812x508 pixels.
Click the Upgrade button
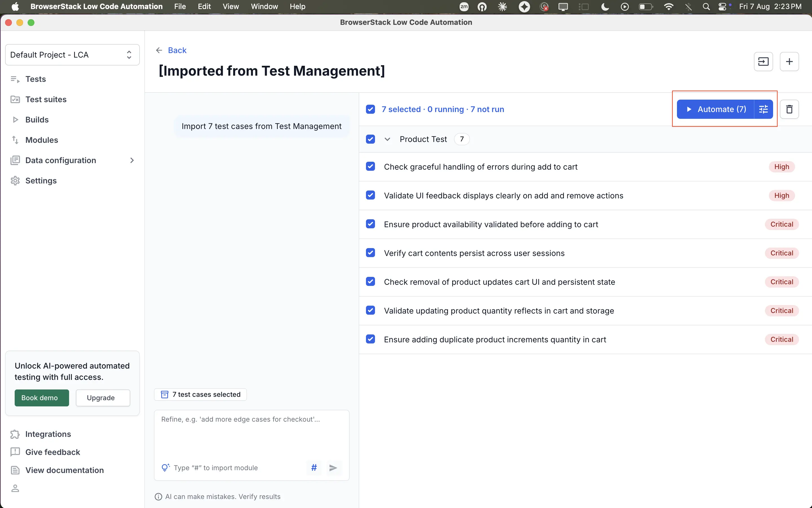click(103, 398)
